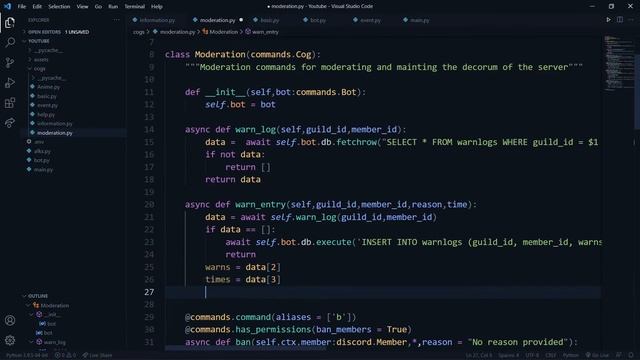Open the Selection menu

tap(59, 7)
